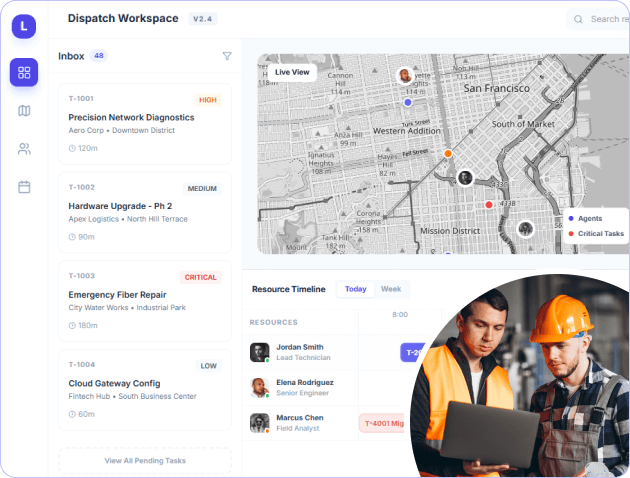630x478 pixels.
Task: Click the MEDIUM priority badge
Action: coord(202,189)
